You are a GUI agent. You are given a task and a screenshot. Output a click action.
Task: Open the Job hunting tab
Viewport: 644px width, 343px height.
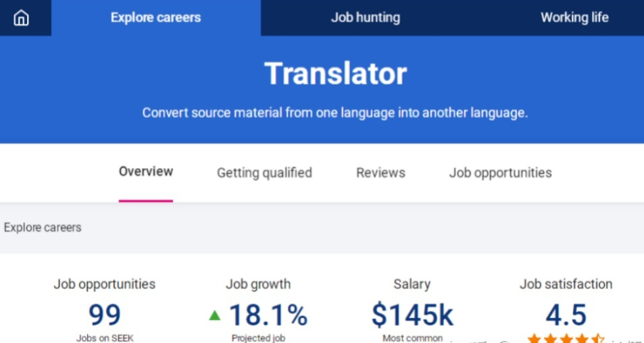click(x=365, y=18)
